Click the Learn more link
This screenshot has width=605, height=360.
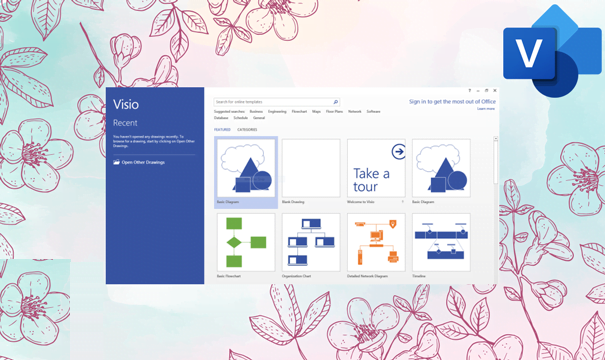click(486, 109)
